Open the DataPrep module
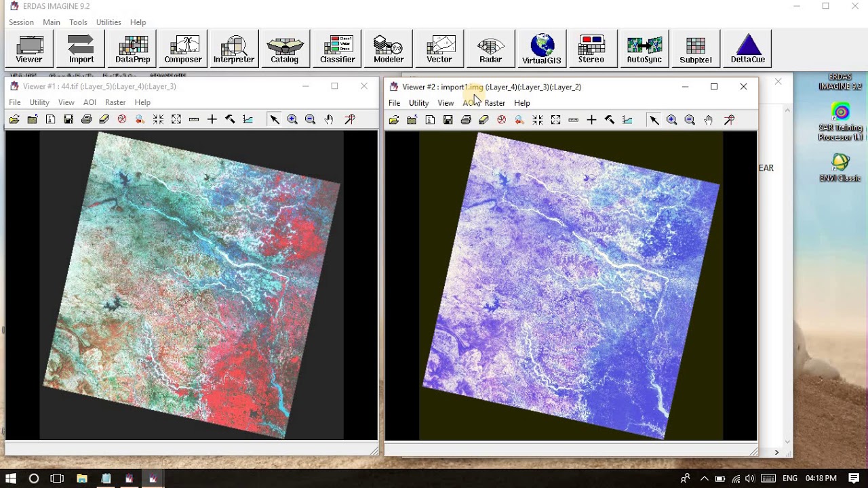This screenshot has width=868, height=488. pos(133,49)
